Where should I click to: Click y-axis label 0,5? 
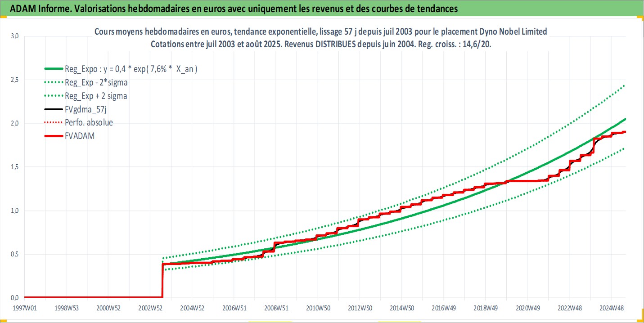pos(14,255)
